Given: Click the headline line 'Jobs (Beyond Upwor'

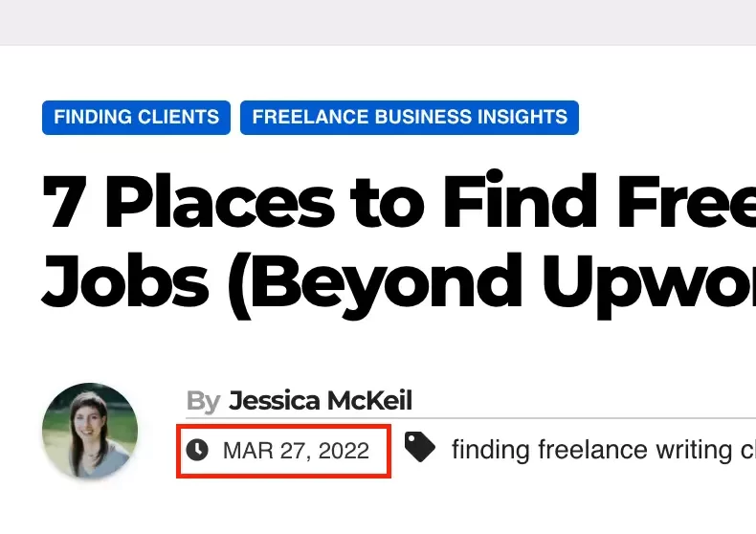Looking at the screenshot, I should [399, 284].
